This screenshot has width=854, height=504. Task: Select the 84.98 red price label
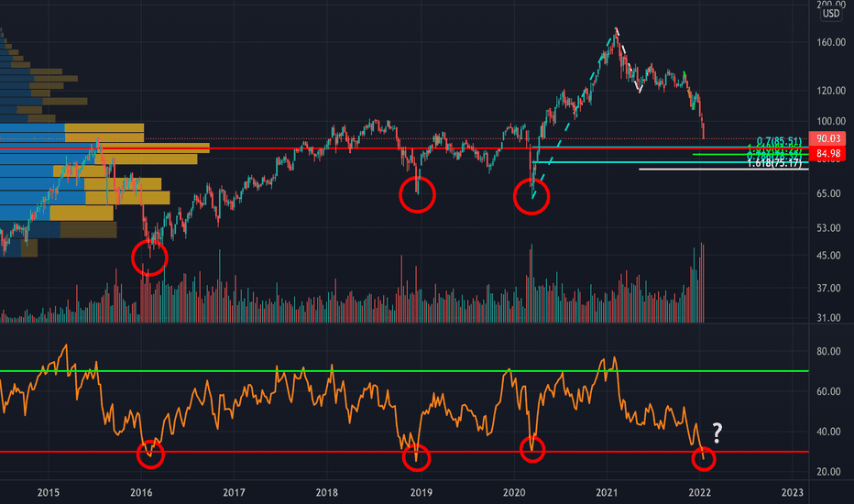827,154
